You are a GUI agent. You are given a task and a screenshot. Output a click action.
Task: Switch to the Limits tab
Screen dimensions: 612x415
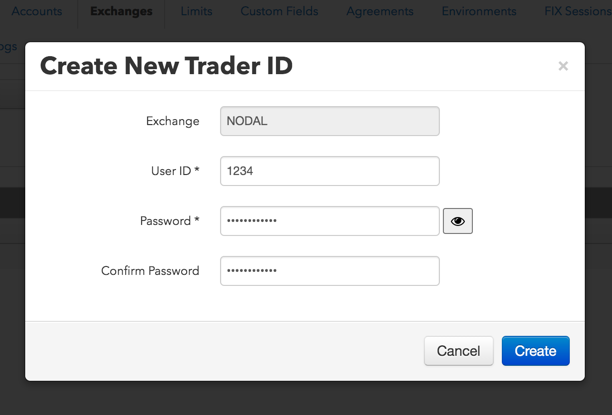[x=196, y=11]
